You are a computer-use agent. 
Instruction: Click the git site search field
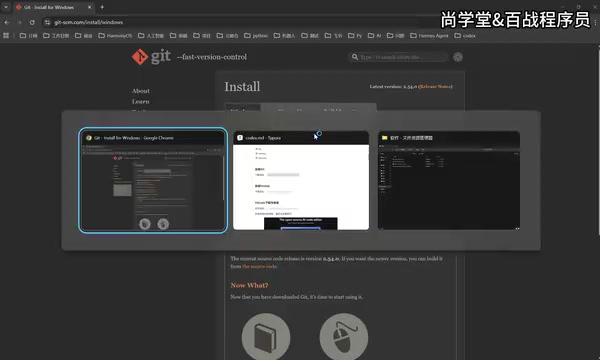point(398,57)
